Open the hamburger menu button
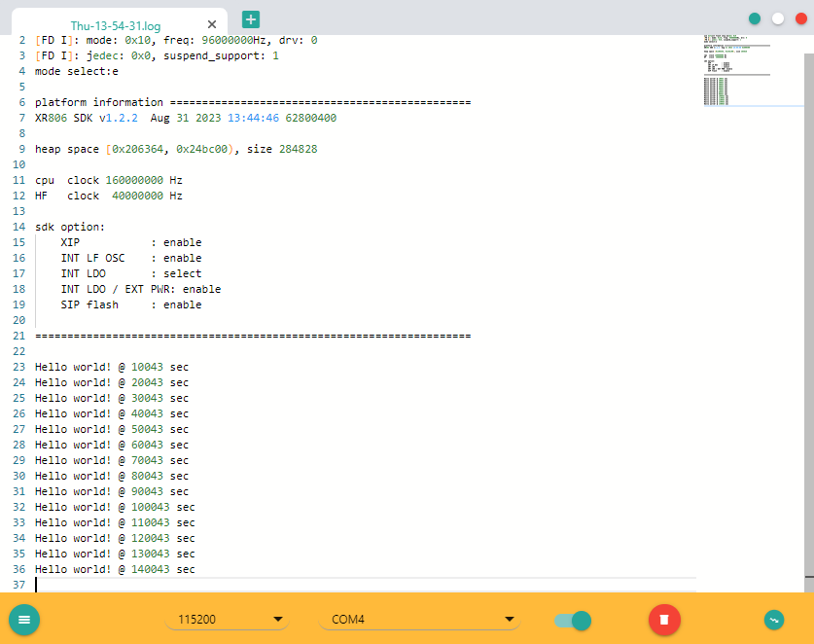Screen dimensions: 814x644 click(24, 619)
